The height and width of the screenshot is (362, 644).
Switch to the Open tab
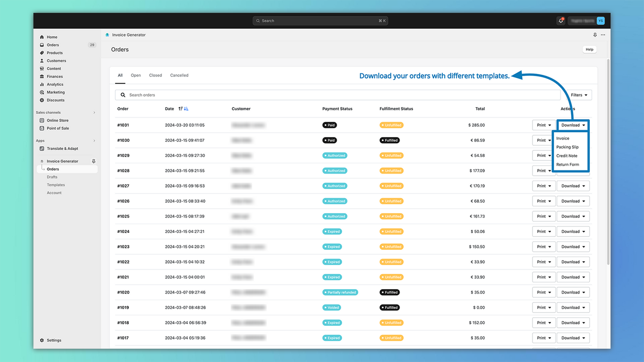point(136,75)
